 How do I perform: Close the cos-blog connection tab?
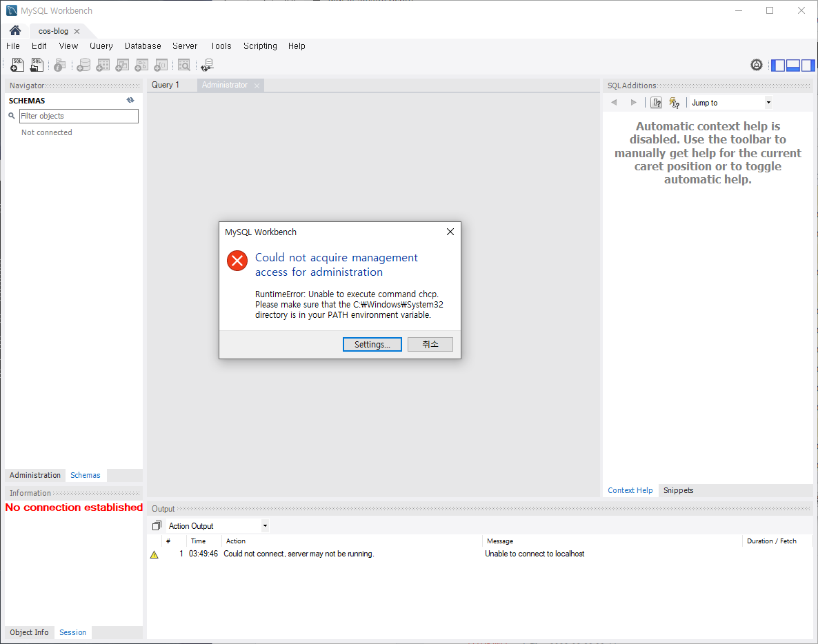coord(77,31)
